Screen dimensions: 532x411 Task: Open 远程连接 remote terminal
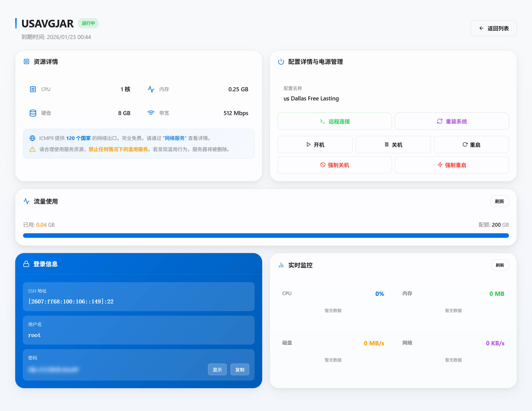coord(334,121)
